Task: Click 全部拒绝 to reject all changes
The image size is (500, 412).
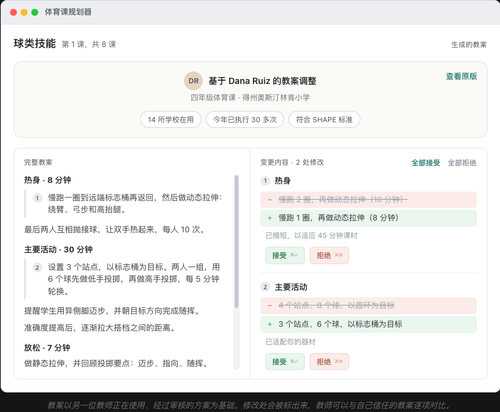Action: tap(462, 163)
